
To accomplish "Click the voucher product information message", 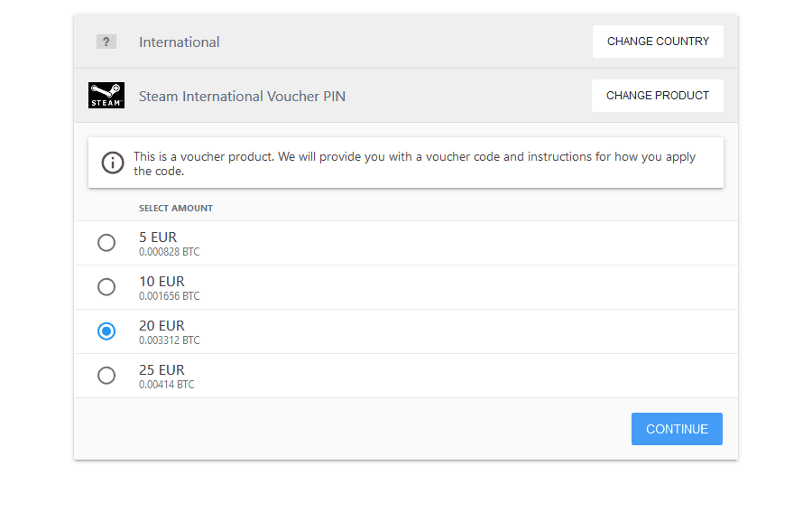I will [415, 163].
